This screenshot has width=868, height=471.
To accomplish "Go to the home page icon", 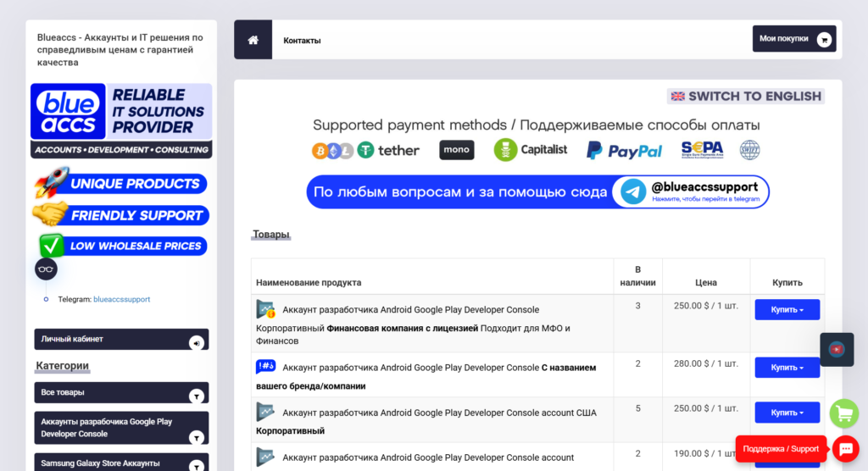I will click(253, 40).
